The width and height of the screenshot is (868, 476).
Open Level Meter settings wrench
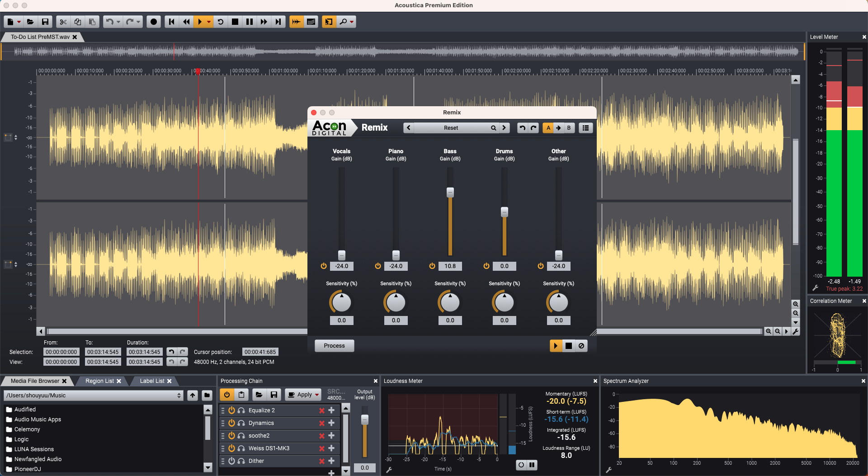tap(816, 287)
